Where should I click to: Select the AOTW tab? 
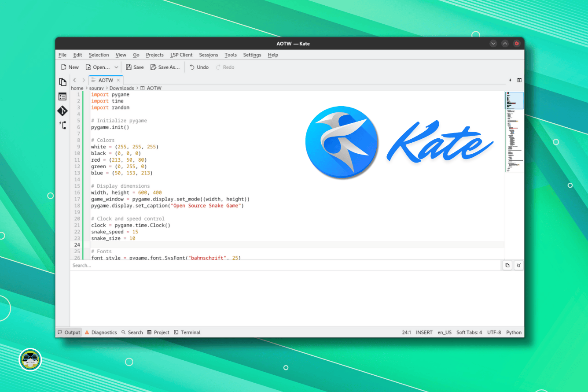pos(106,80)
